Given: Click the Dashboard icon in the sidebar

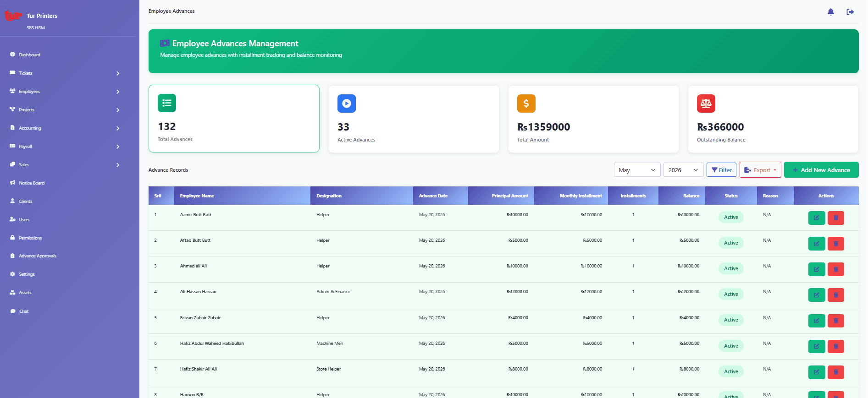Looking at the screenshot, I should [12, 55].
